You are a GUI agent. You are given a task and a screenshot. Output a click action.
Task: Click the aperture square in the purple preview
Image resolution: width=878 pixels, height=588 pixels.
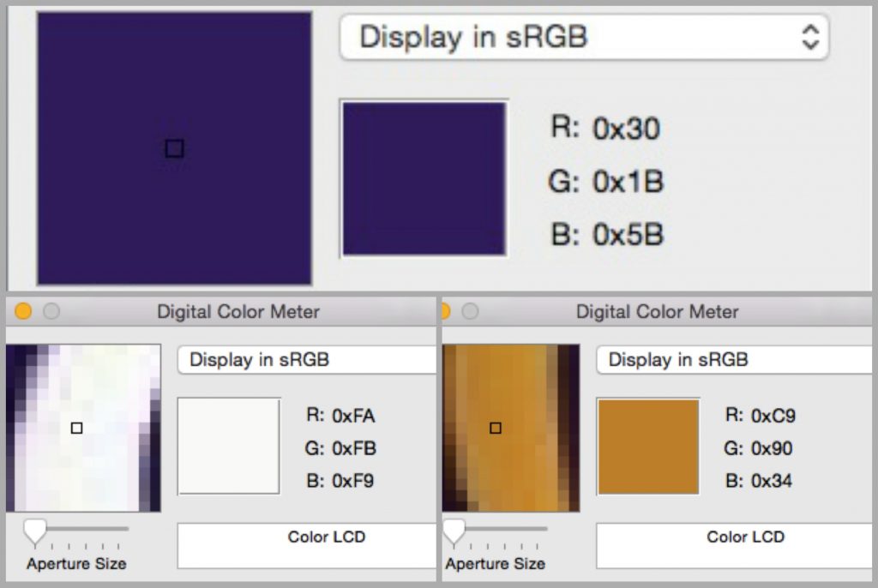tap(174, 149)
